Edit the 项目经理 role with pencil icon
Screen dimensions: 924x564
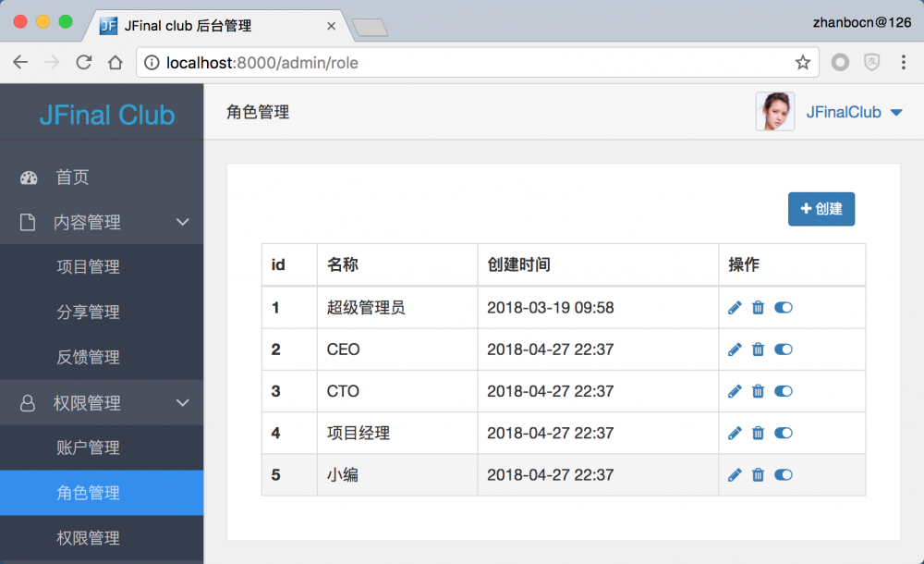tap(735, 433)
